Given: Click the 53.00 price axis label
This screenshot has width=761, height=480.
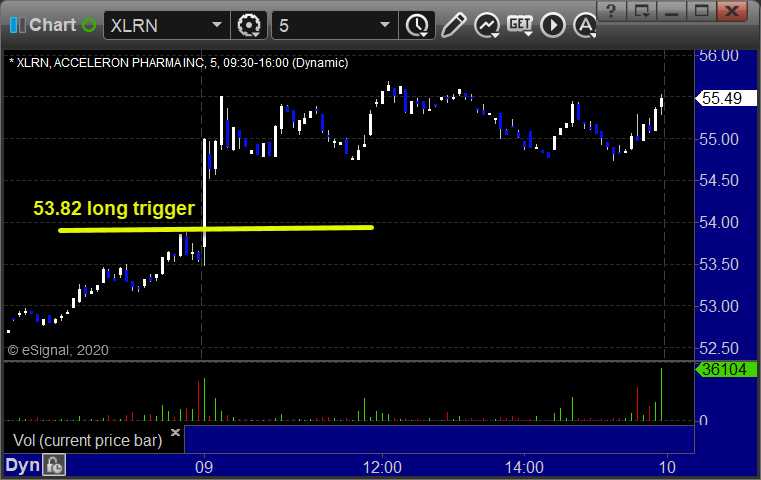Looking at the screenshot, I should coord(719,307).
